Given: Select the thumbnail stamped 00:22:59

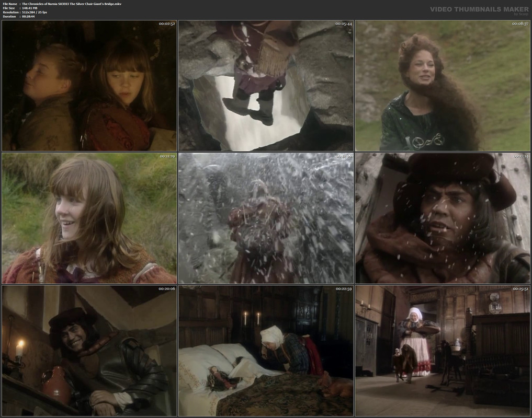Looking at the screenshot, I should (x=266, y=351).
